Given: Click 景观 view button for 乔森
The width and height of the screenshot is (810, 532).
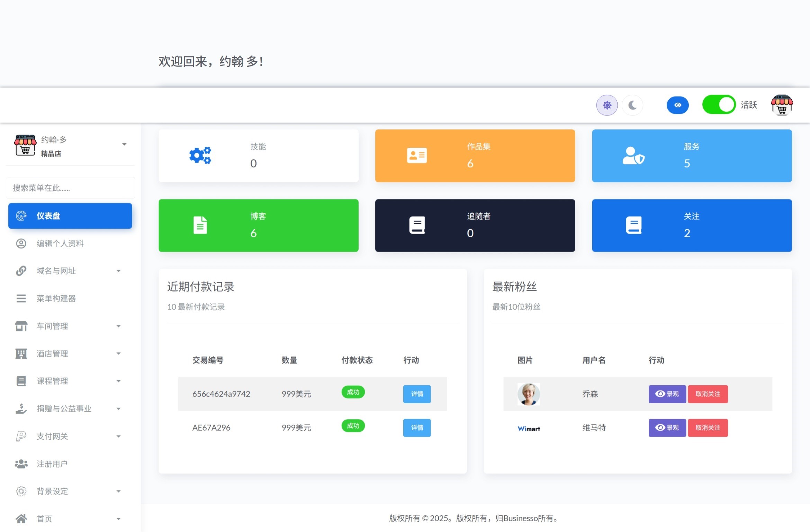Looking at the screenshot, I should pyautogui.click(x=667, y=394).
